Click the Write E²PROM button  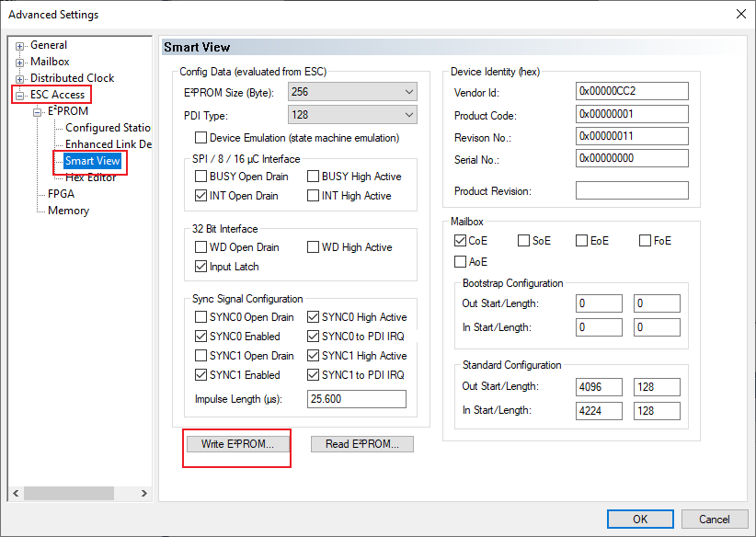pyautogui.click(x=236, y=444)
